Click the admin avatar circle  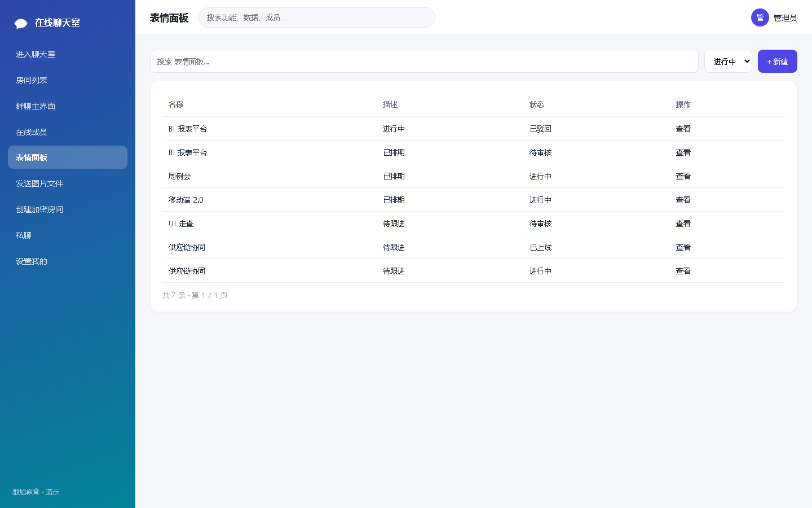coord(760,17)
